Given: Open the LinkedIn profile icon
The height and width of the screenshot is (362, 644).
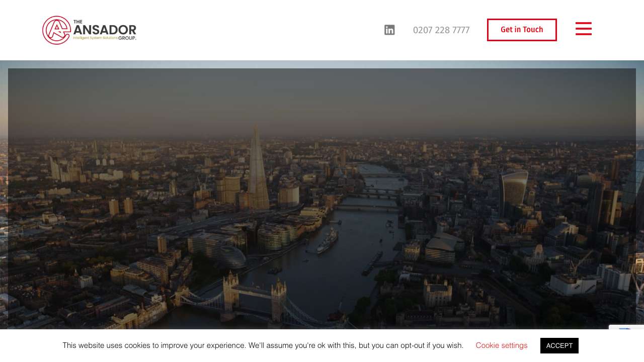Looking at the screenshot, I should click(389, 30).
